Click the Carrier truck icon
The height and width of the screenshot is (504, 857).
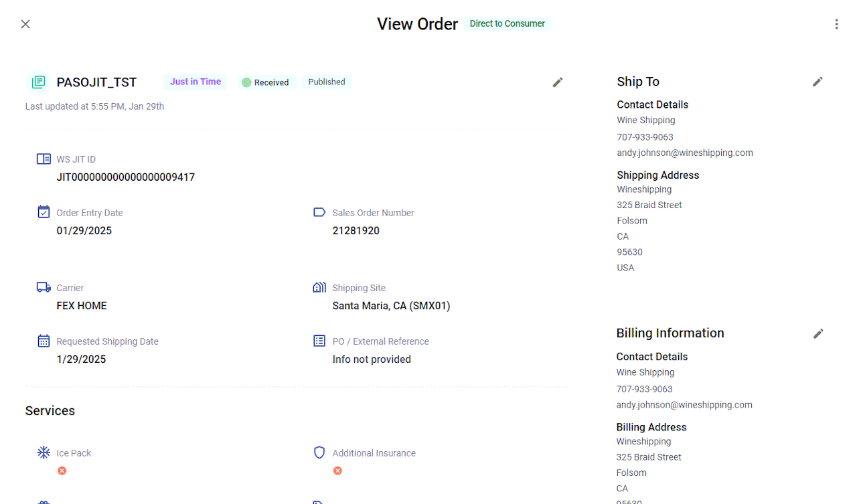point(44,287)
